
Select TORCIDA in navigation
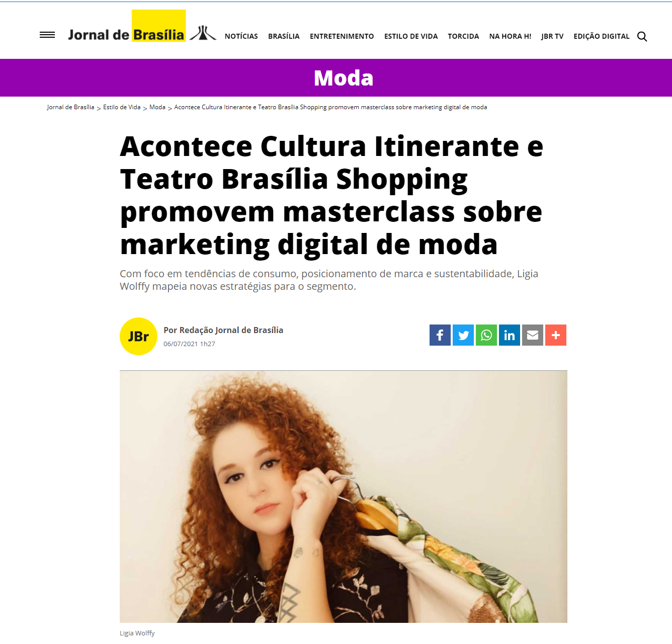tap(463, 36)
